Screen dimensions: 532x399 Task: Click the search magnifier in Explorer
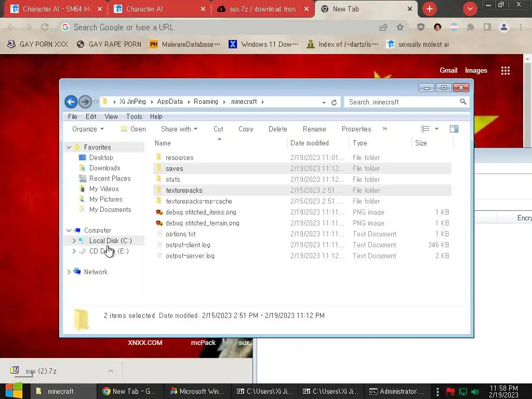click(x=463, y=102)
